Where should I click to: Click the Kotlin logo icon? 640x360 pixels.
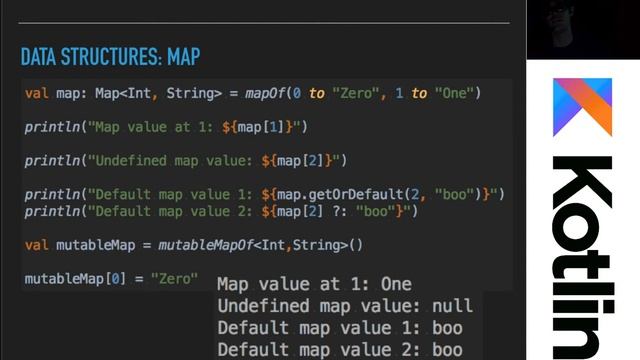tap(582, 107)
